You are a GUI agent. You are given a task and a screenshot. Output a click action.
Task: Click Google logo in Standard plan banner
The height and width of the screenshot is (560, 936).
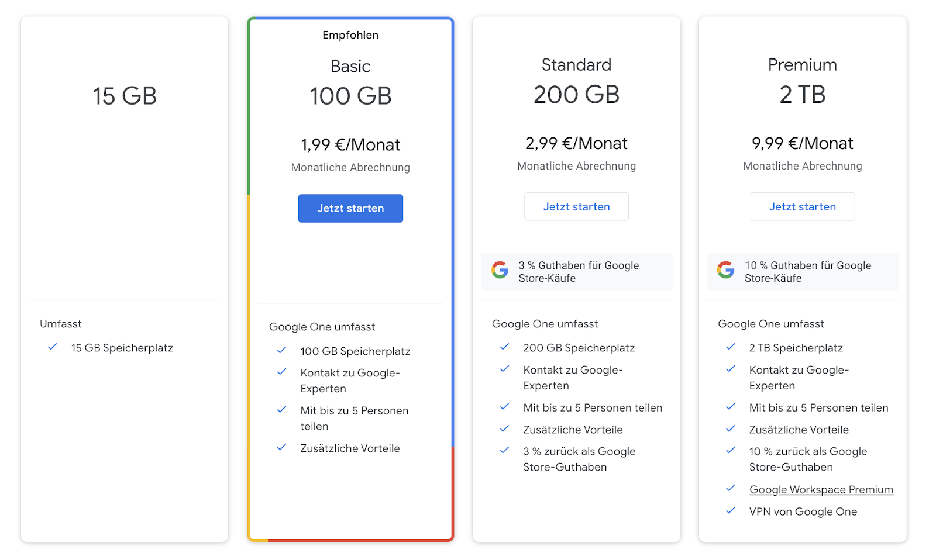click(x=500, y=270)
